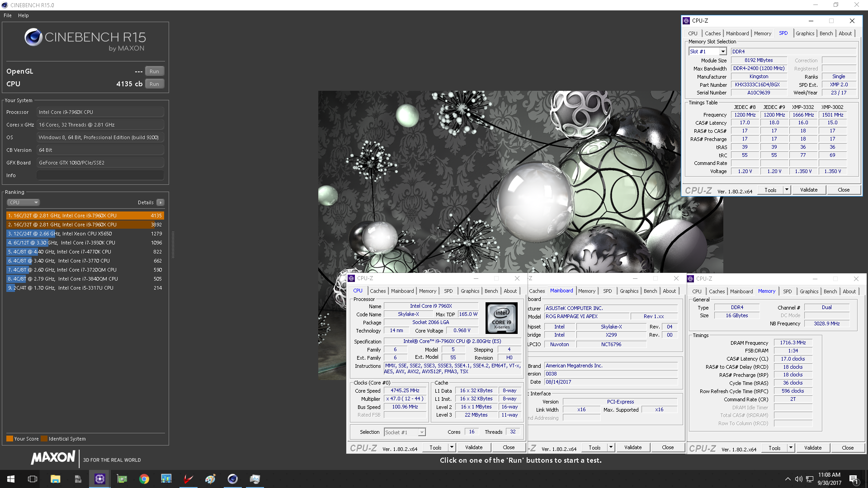Expand the ranking Details arrow
The height and width of the screenshot is (488, 868).
(x=160, y=202)
